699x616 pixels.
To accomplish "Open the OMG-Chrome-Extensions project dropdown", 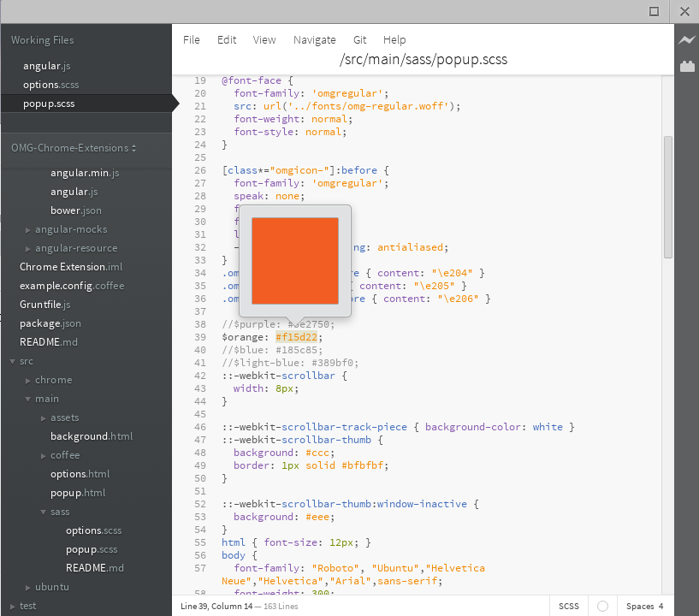I will (74, 148).
